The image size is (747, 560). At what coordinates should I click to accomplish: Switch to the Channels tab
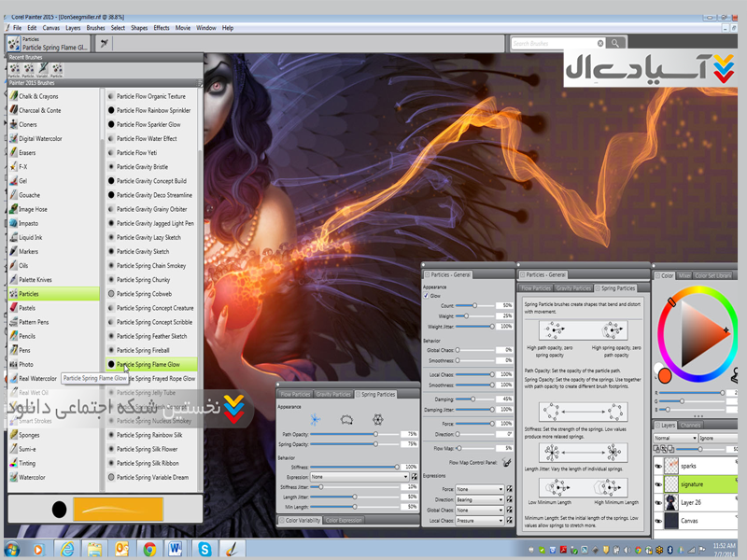tap(690, 426)
